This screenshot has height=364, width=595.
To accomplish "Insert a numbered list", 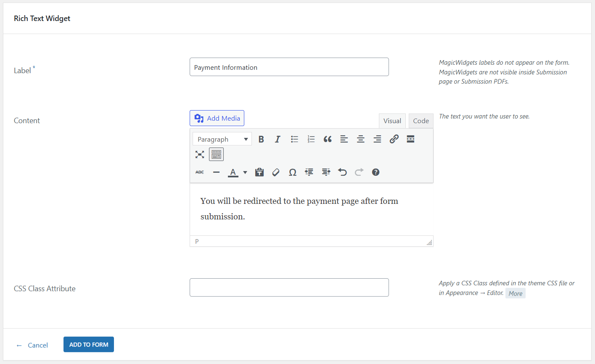I will click(311, 139).
